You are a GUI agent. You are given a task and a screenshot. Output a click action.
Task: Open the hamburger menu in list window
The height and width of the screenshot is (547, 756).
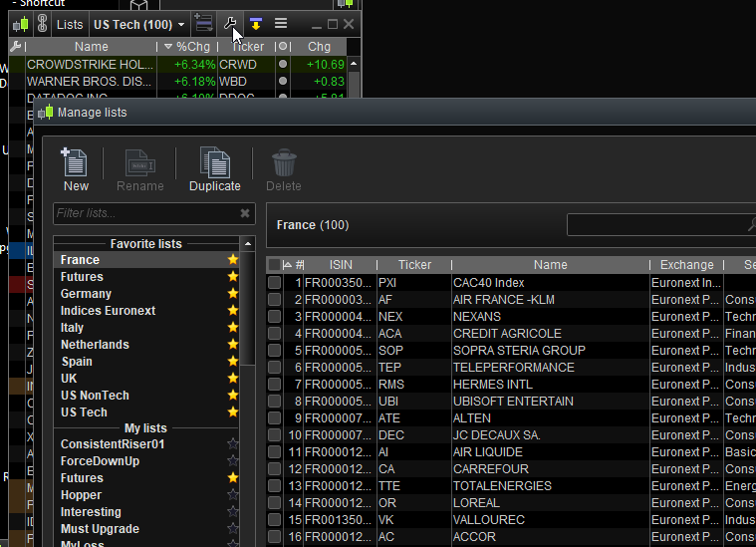pos(281,23)
